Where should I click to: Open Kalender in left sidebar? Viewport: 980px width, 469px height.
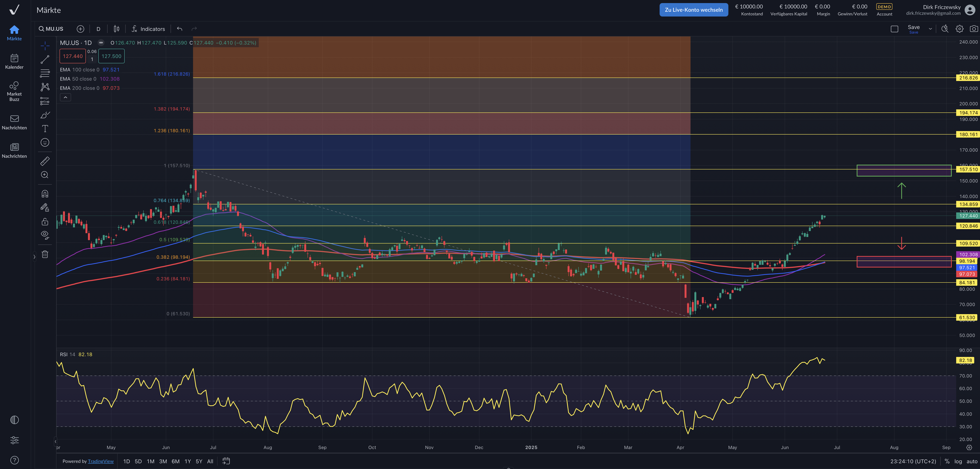(x=14, y=62)
